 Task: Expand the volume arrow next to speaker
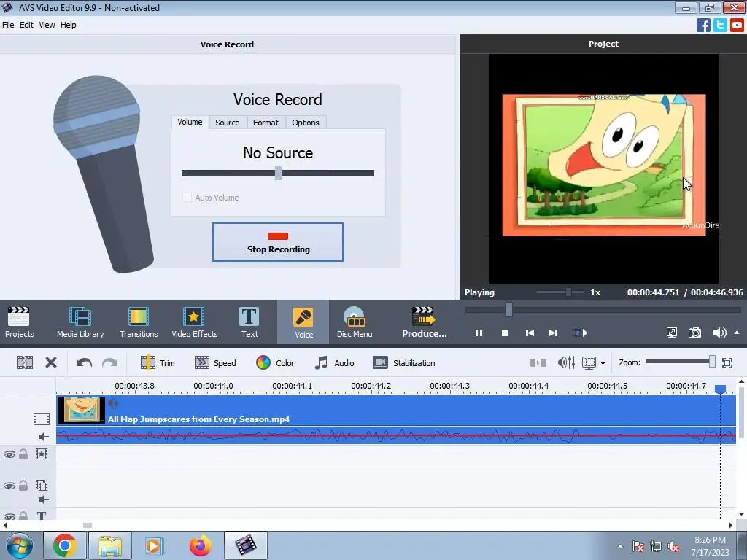tap(737, 332)
